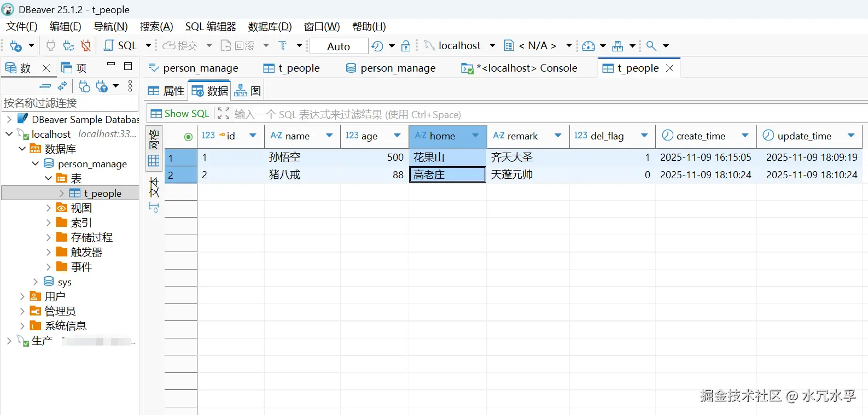
Task: Click the expand filter panel arrows icon
Action: 223,114
